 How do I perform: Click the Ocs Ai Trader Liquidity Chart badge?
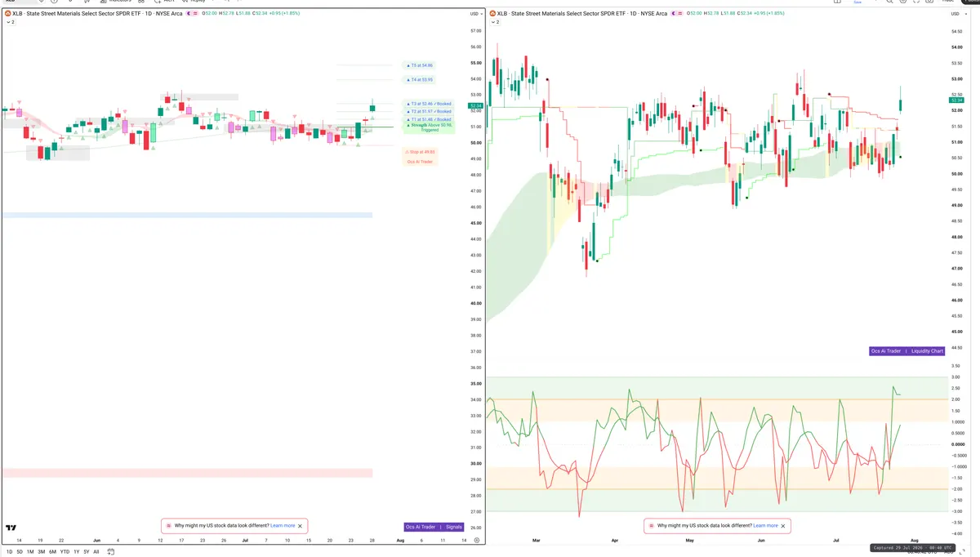[907, 351]
